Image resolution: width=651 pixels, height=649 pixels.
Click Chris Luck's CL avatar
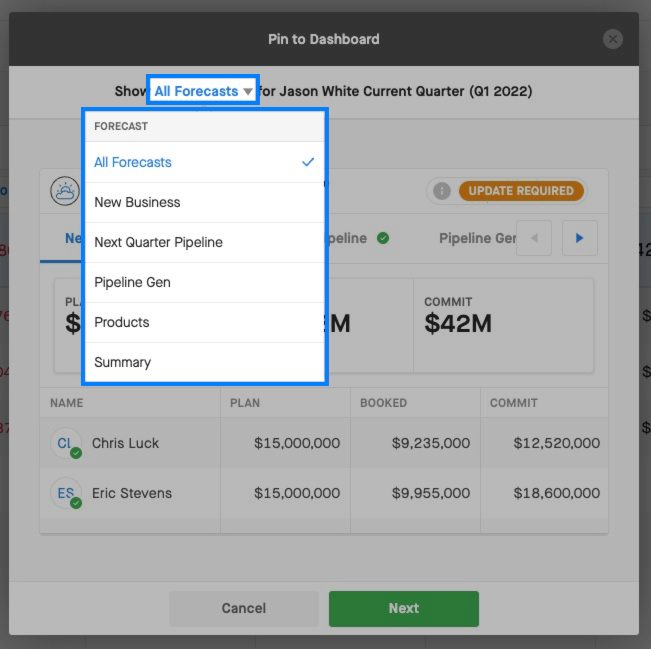pos(66,443)
